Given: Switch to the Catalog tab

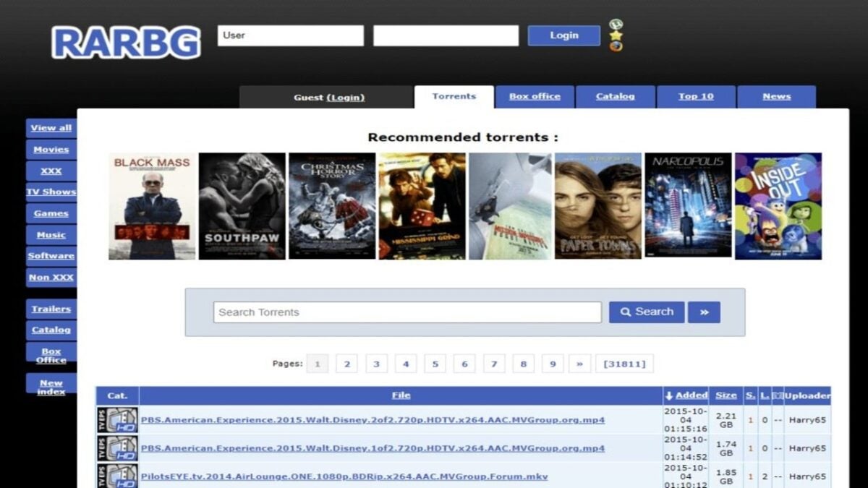Looking at the screenshot, I should coord(616,97).
